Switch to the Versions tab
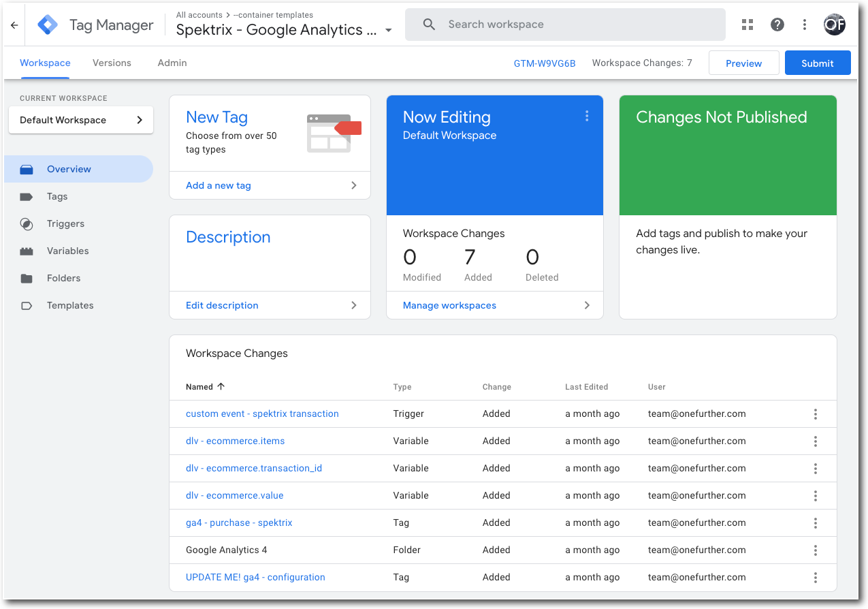Image resolution: width=868 pixels, height=609 pixels. click(111, 63)
